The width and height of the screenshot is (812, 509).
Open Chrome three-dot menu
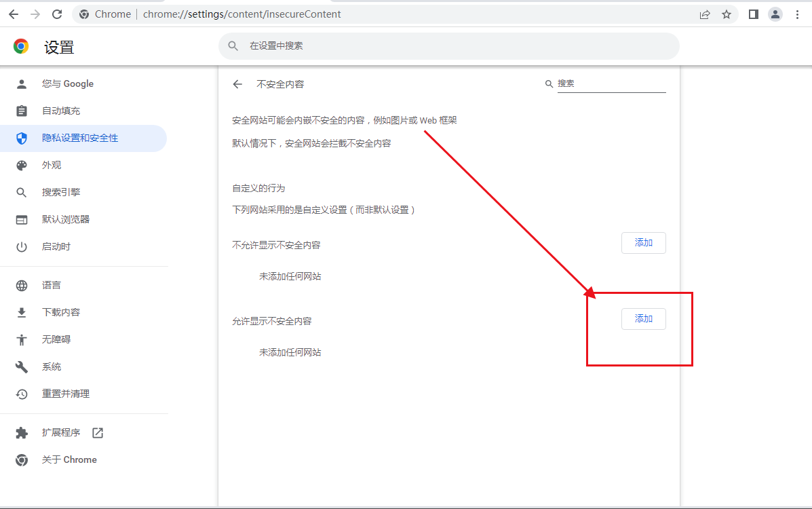point(798,14)
